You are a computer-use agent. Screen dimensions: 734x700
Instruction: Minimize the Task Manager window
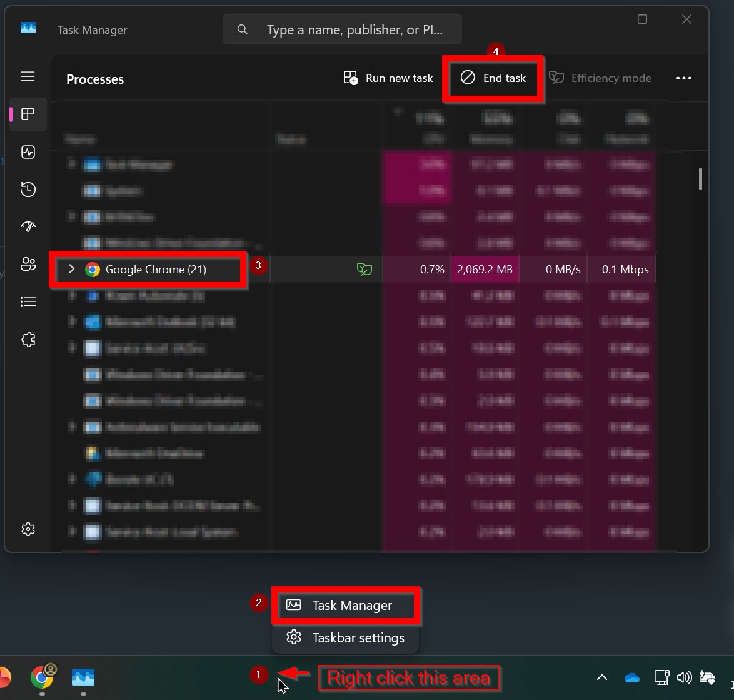(599, 19)
